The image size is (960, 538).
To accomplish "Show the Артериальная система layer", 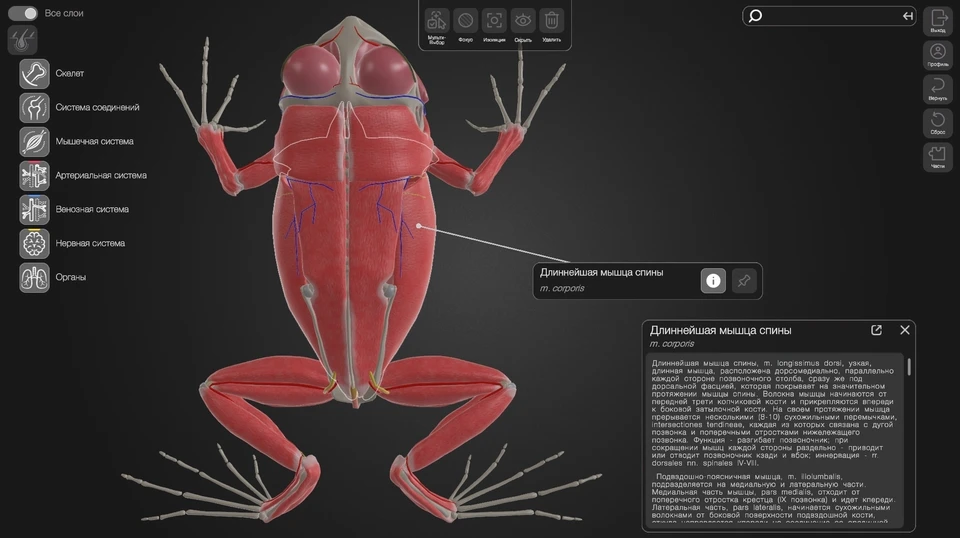I will pos(35,175).
